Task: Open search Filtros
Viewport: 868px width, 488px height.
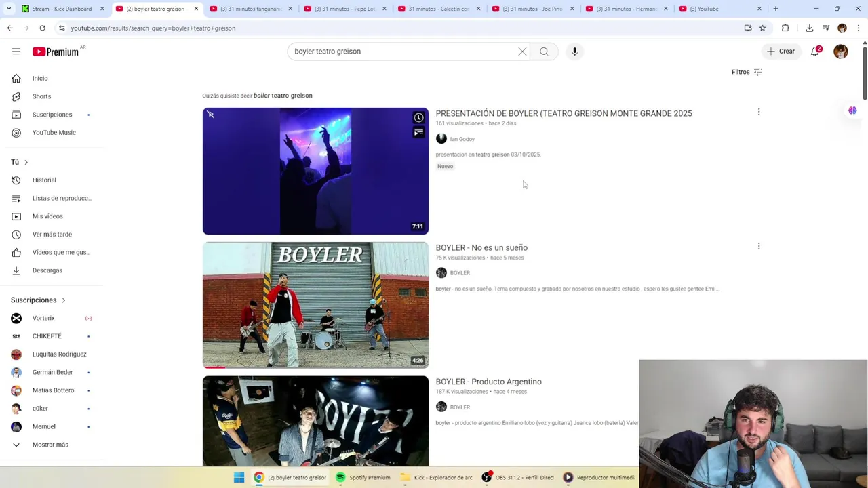Action: pyautogui.click(x=747, y=72)
